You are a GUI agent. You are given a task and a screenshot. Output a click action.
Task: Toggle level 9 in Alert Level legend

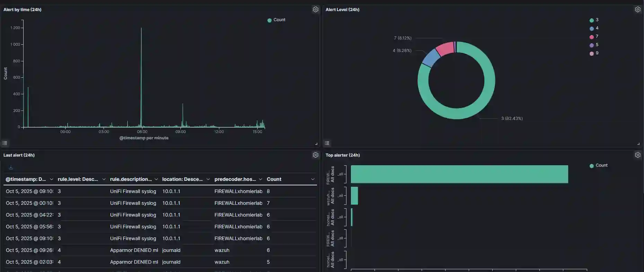(594, 53)
